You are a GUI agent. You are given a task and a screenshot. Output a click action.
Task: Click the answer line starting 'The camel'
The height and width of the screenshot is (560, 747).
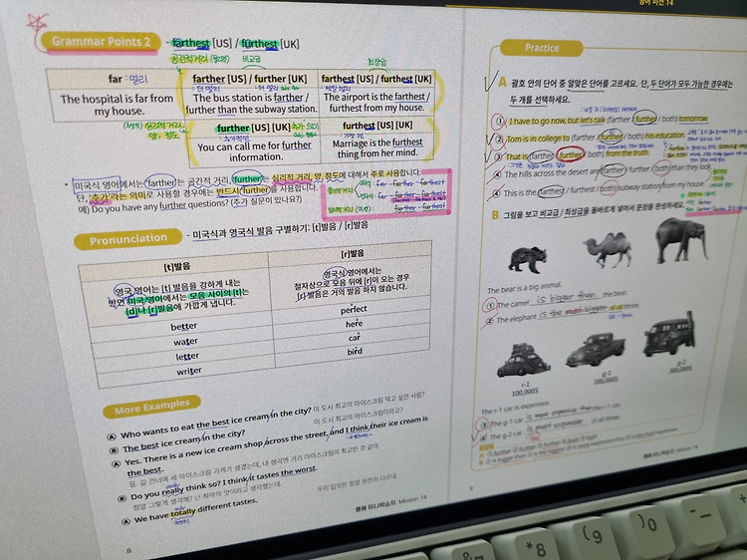pos(561,300)
